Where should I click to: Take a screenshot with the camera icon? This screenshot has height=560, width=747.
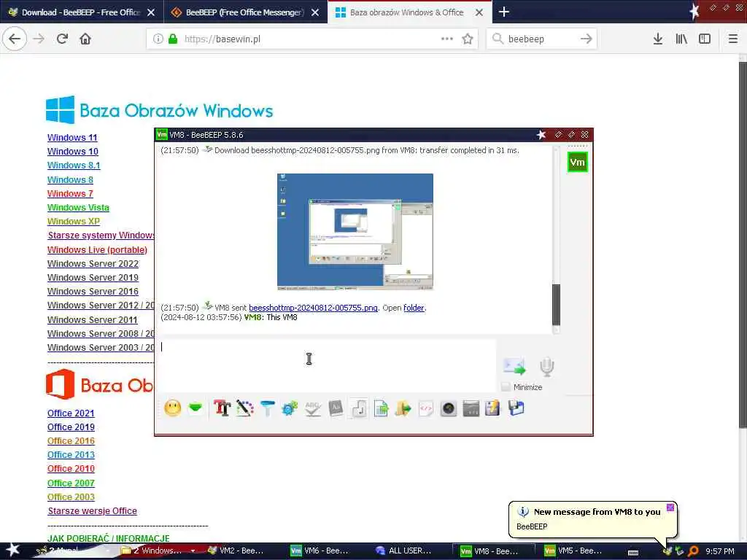click(x=449, y=408)
